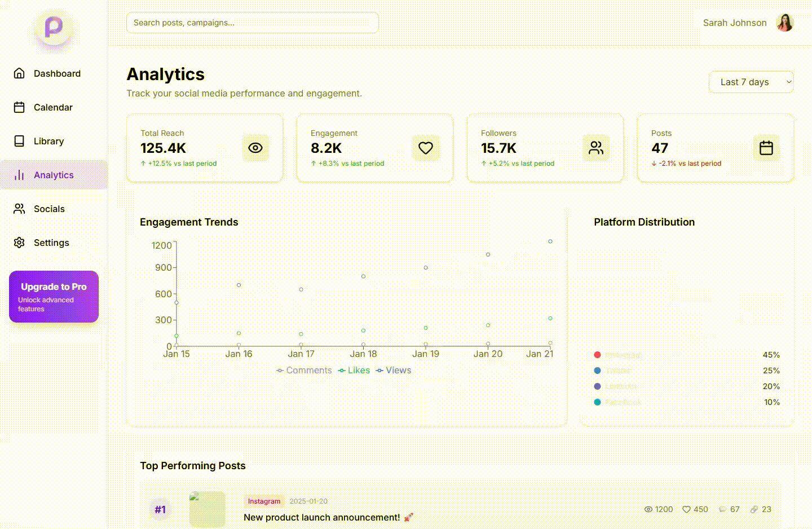Click Sarah Johnson's profile avatar

click(785, 23)
